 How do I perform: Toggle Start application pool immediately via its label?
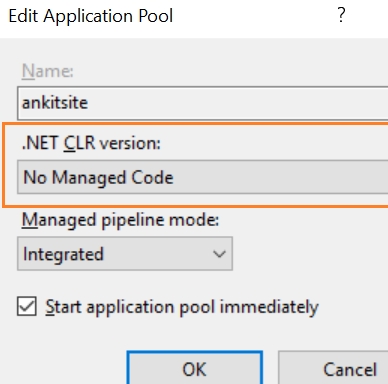[x=182, y=307]
